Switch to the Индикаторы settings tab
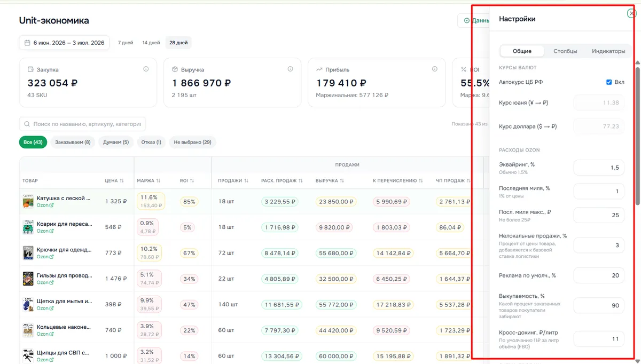The height and width of the screenshot is (364, 641). pyautogui.click(x=608, y=51)
